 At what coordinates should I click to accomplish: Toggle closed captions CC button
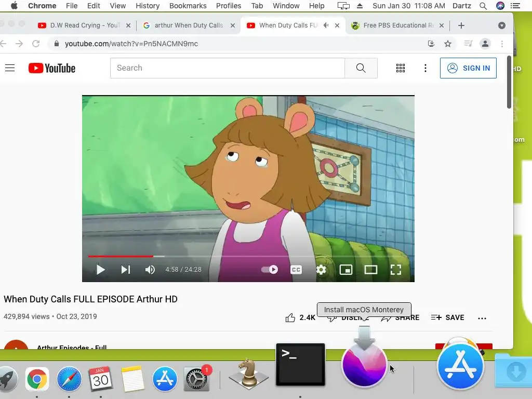click(296, 270)
